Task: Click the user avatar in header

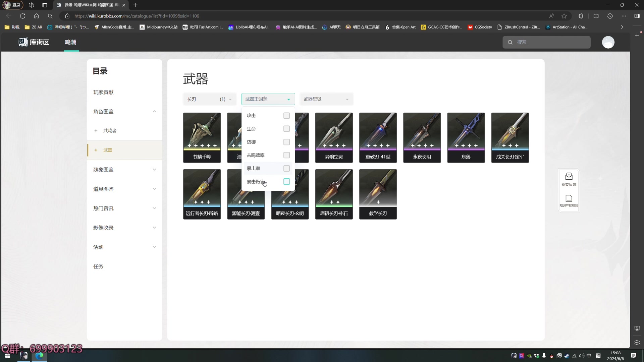Action: click(608, 42)
